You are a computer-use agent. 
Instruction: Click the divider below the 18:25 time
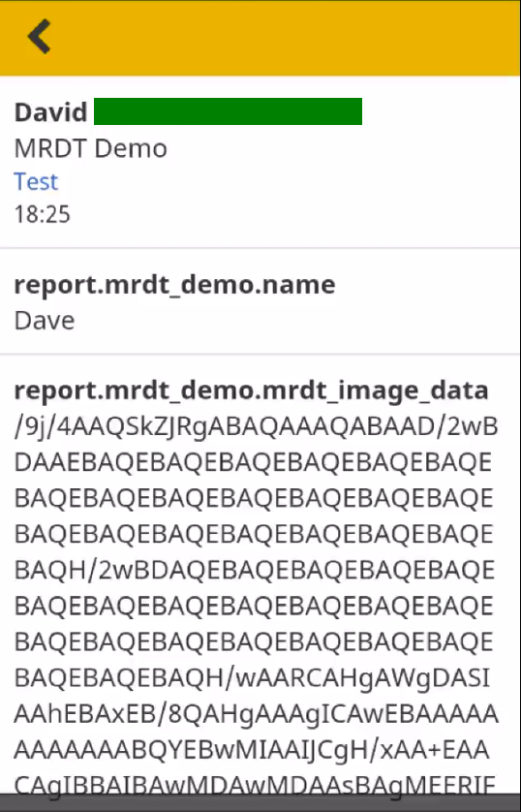tap(260, 248)
